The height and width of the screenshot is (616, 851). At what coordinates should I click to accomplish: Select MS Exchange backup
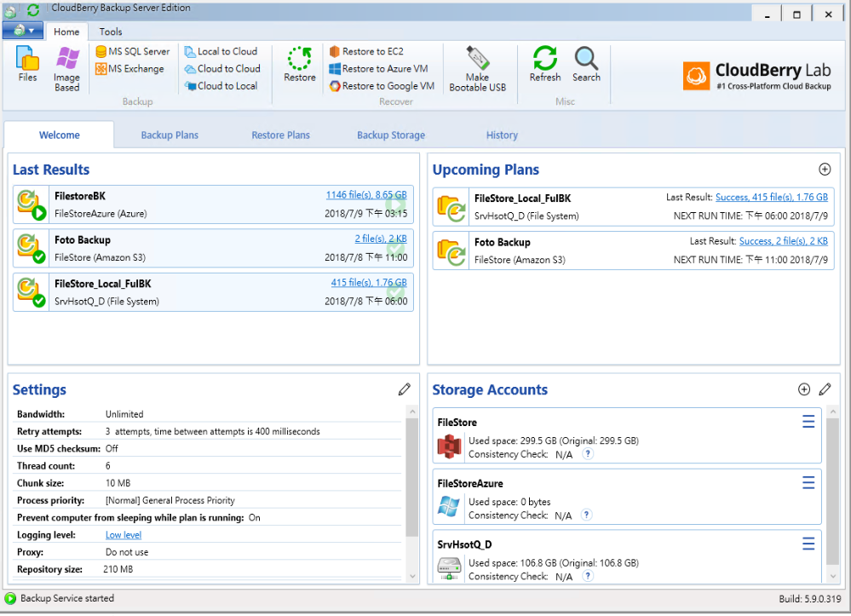tap(129, 69)
